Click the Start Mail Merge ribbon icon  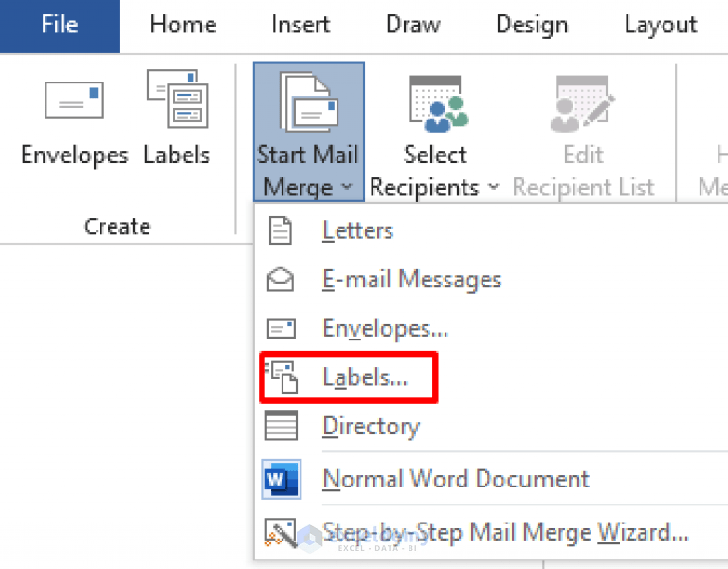coord(309,101)
